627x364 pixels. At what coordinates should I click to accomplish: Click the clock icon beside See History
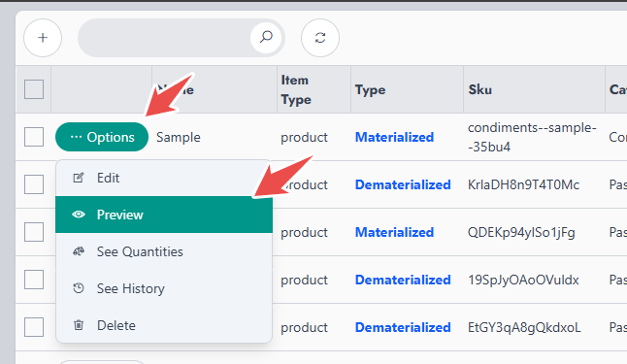(x=79, y=288)
